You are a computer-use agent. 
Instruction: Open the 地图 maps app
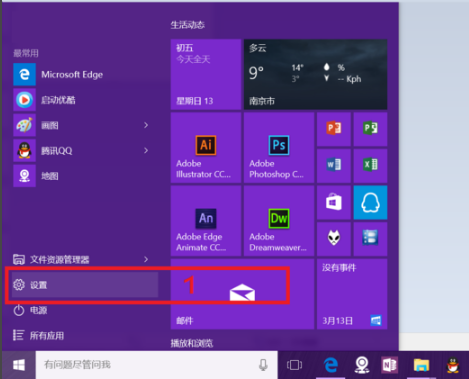pos(85,176)
